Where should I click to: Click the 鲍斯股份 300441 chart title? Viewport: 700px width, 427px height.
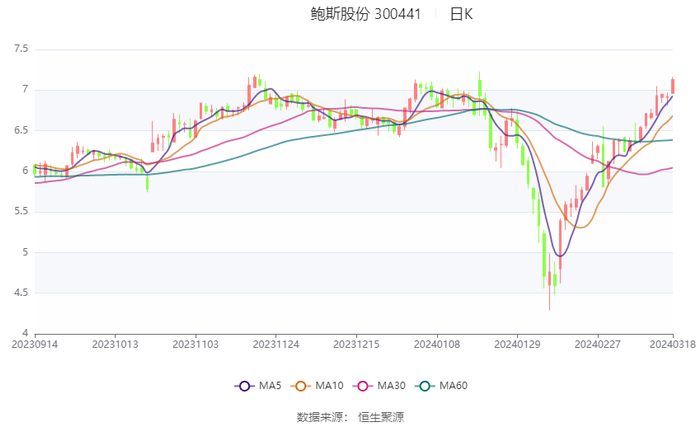pyautogui.click(x=366, y=15)
